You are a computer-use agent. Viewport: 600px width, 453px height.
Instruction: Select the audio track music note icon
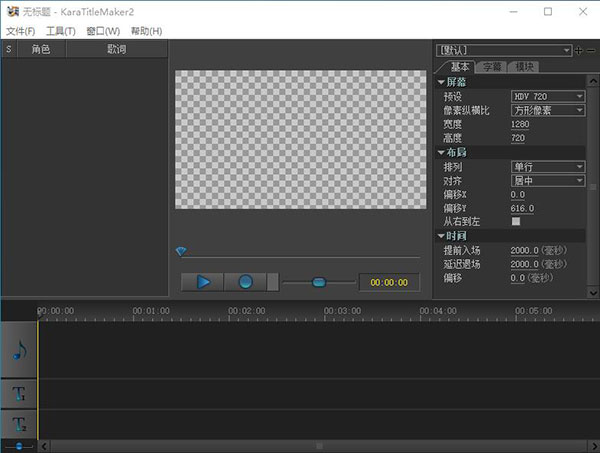(20, 351)
